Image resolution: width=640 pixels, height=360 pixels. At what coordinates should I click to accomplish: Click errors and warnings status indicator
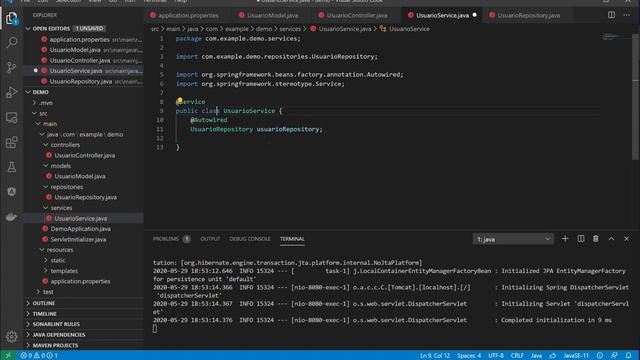click(x=40, y=356)
